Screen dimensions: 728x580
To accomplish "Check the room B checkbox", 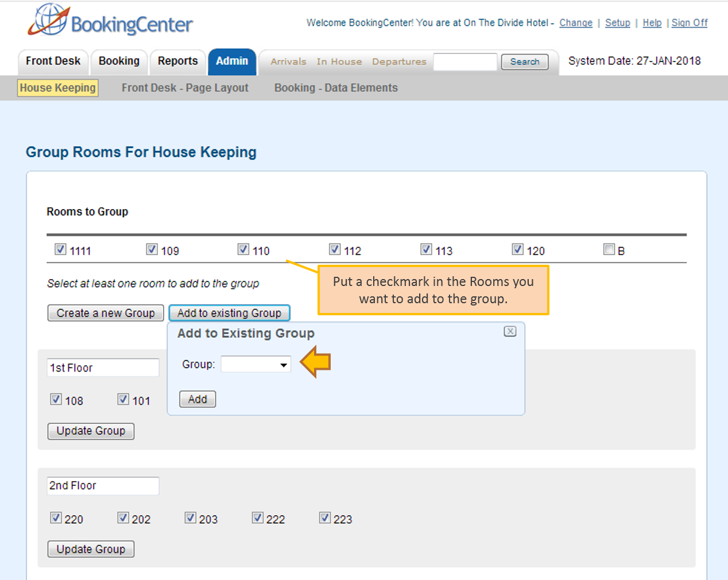I will point(609,249).
